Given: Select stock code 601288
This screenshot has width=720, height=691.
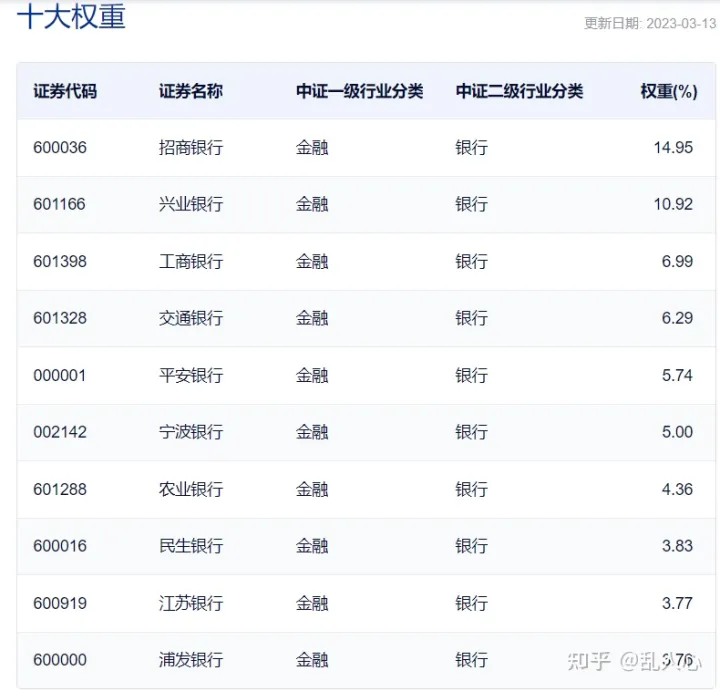Looking at the screenshot, I should (x=60, y=489).
